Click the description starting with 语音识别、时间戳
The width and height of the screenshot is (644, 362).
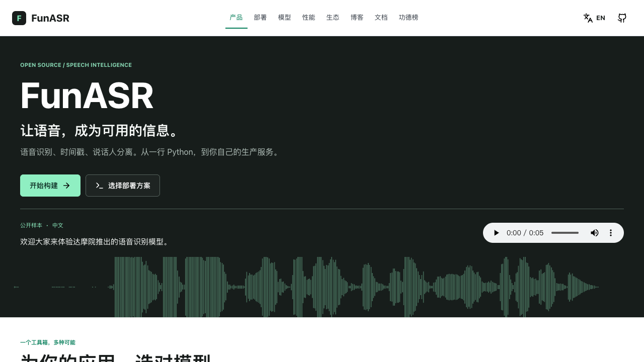tap(150, 152)
